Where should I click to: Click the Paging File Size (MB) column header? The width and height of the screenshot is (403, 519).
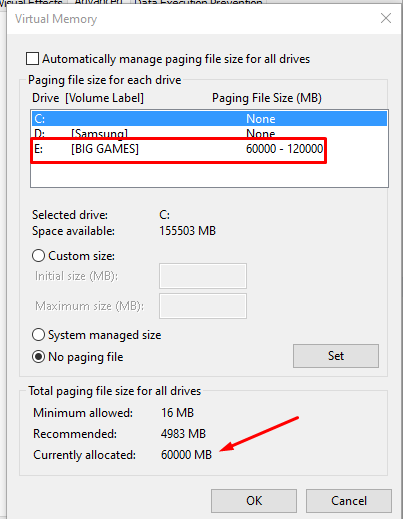[x=267, y=98]
